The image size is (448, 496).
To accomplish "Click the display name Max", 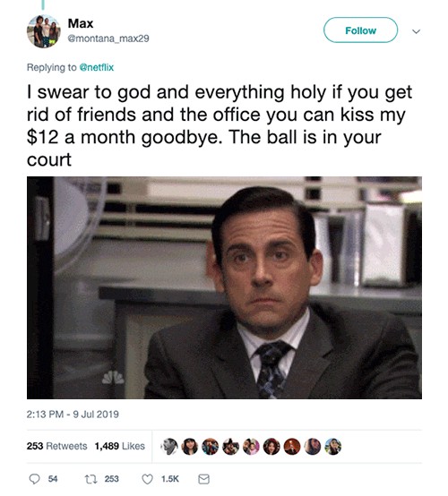I will (81, 23).
